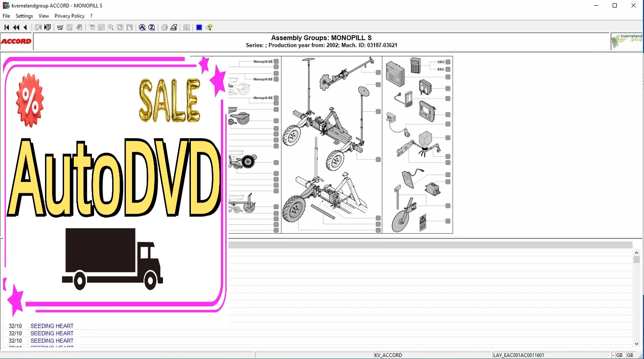Open the File menu

(6, 16)
